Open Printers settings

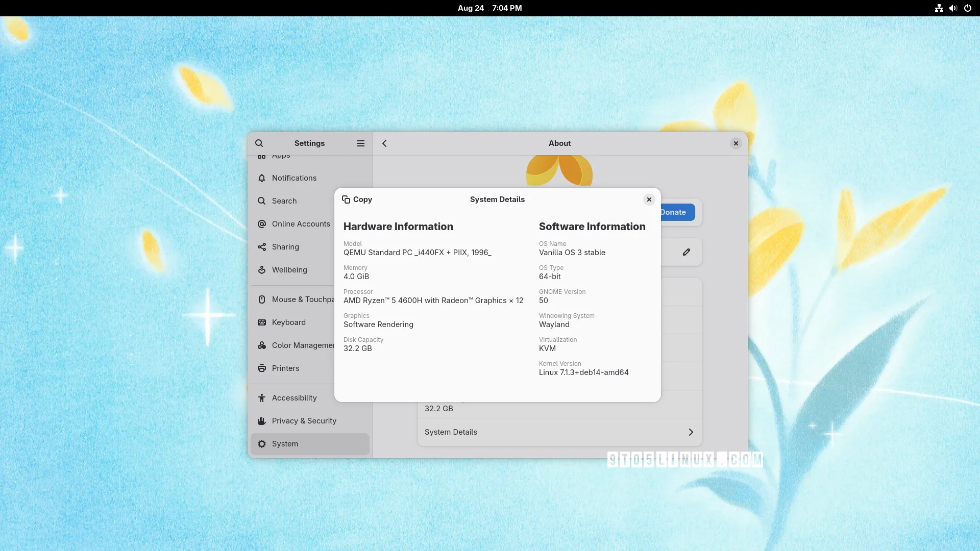pyautogui.click(x=293, y=368)
